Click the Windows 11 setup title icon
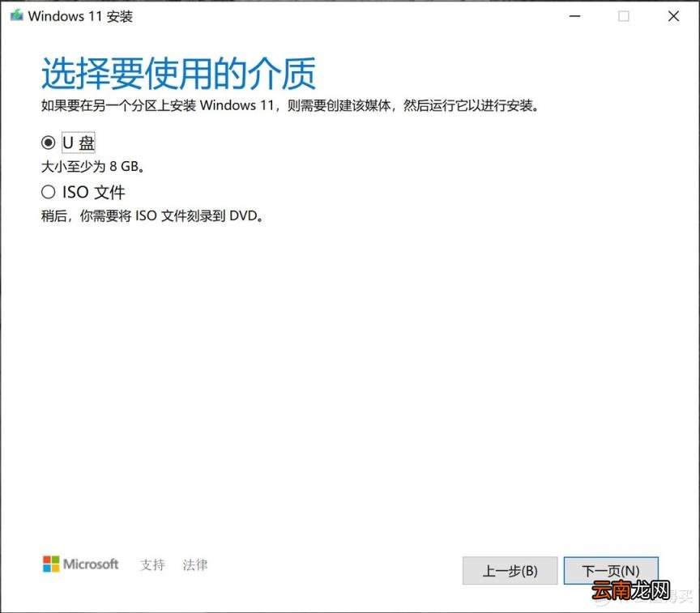This screenshot has height=613, width=700. [16, 16]
